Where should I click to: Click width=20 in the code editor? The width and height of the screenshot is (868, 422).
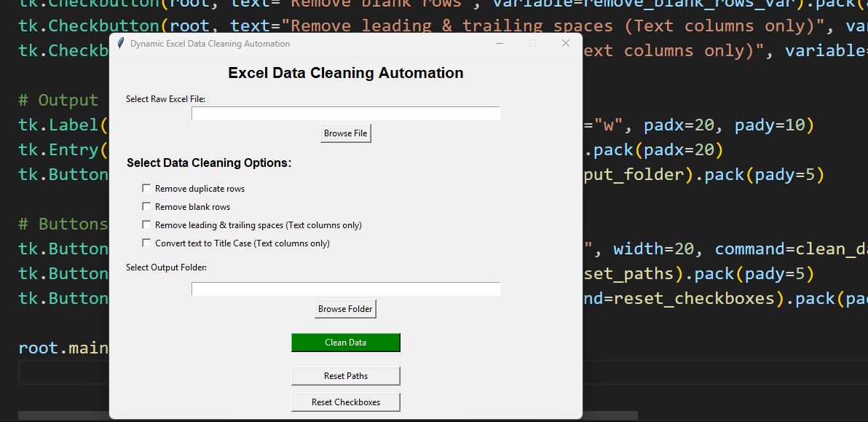pos(654,249)
